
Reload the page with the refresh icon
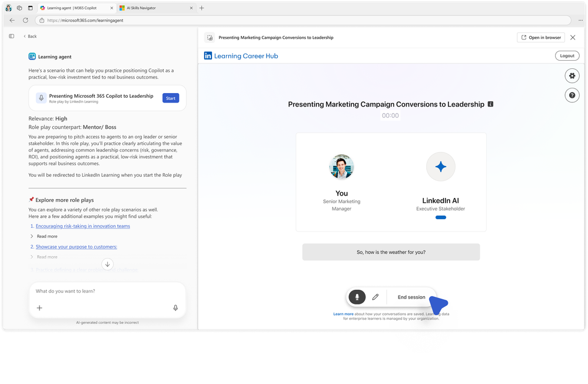25,20
